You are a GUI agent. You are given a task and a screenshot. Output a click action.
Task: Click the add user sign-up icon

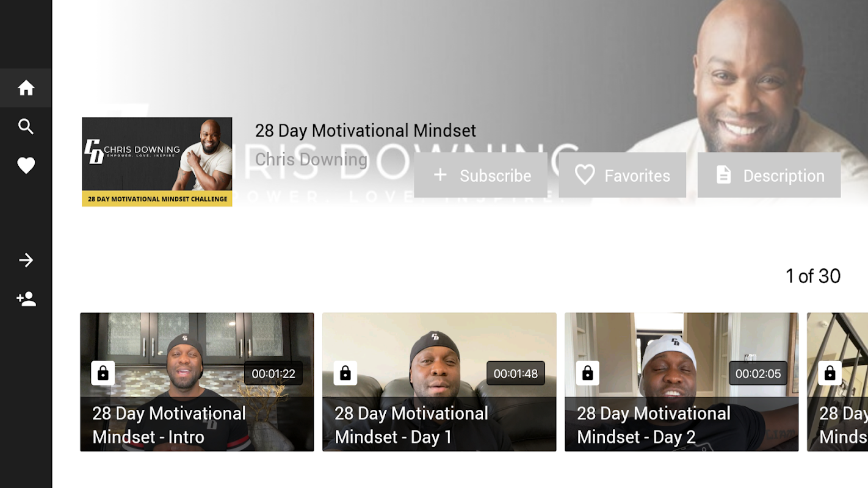pos(26,300)
